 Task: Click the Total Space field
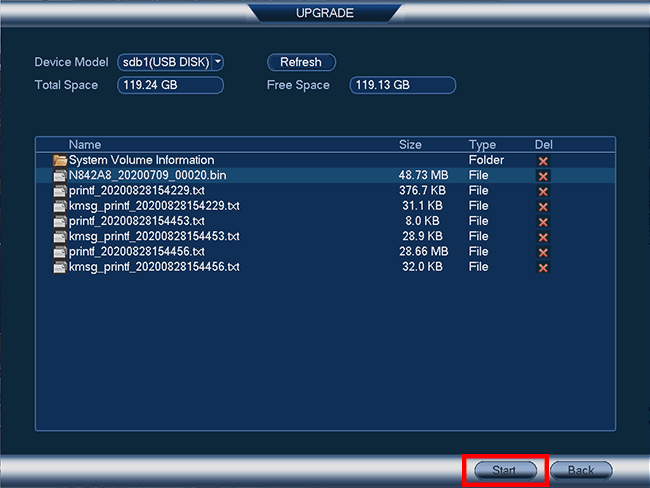(170, 85)
